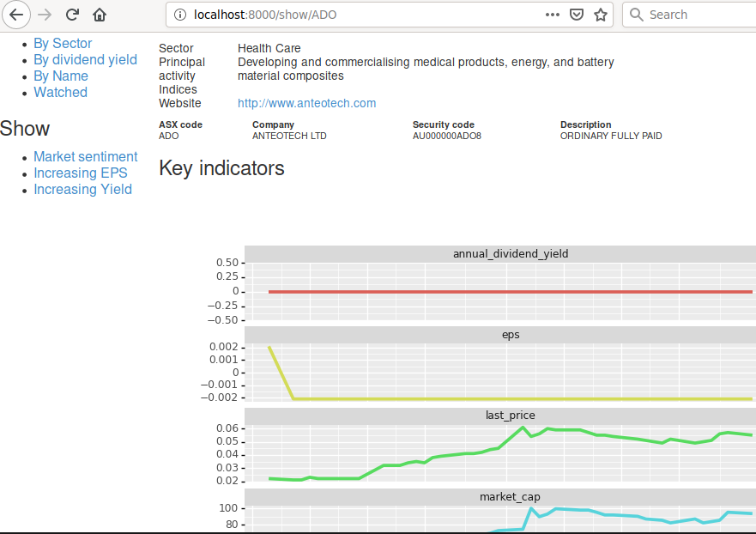Click company name ANTEOTECH LTD
The width and height of the screenshot is (756, 534).
coord(289,136)
